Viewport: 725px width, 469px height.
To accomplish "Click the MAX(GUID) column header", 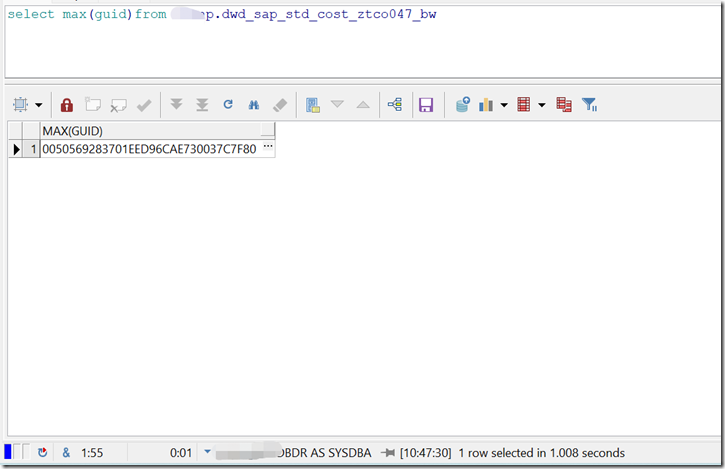I will (x=157, y=131).
